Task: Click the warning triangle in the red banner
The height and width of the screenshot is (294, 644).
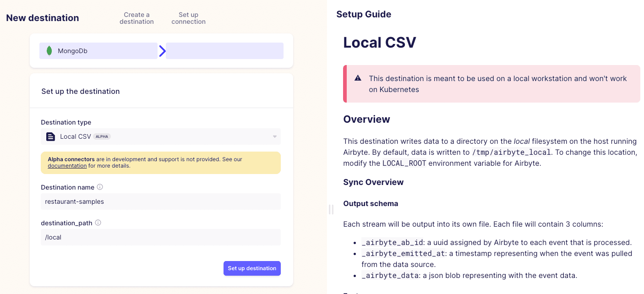Action: click(358, 78)
